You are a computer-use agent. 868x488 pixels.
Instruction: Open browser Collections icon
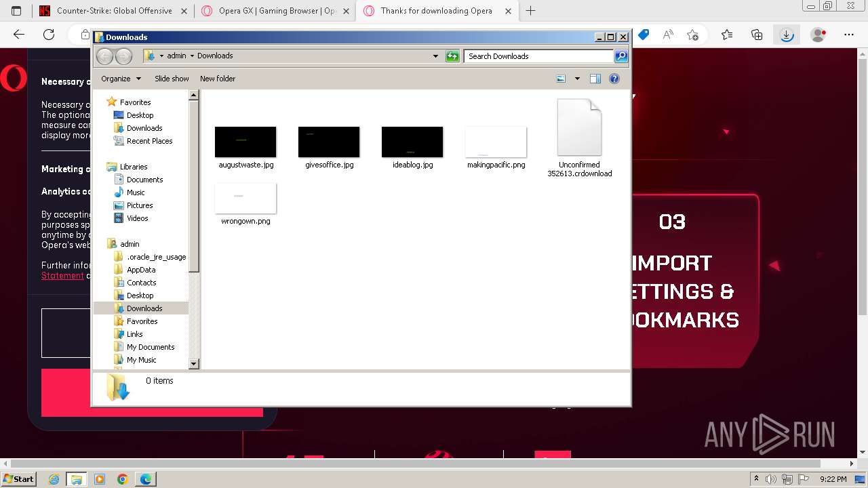click(x=757, y=35)
